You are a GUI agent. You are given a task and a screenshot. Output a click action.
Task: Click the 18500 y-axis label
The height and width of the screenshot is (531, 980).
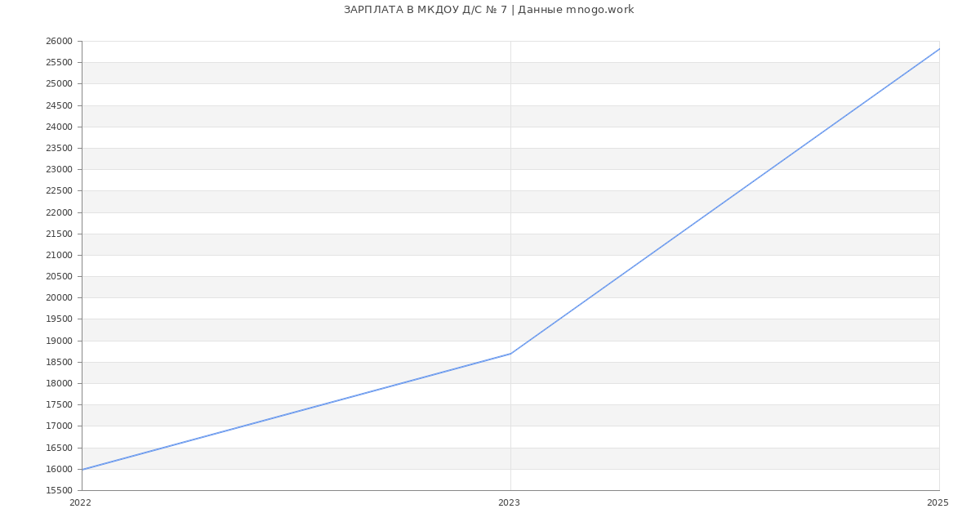(x=60, y=362)
